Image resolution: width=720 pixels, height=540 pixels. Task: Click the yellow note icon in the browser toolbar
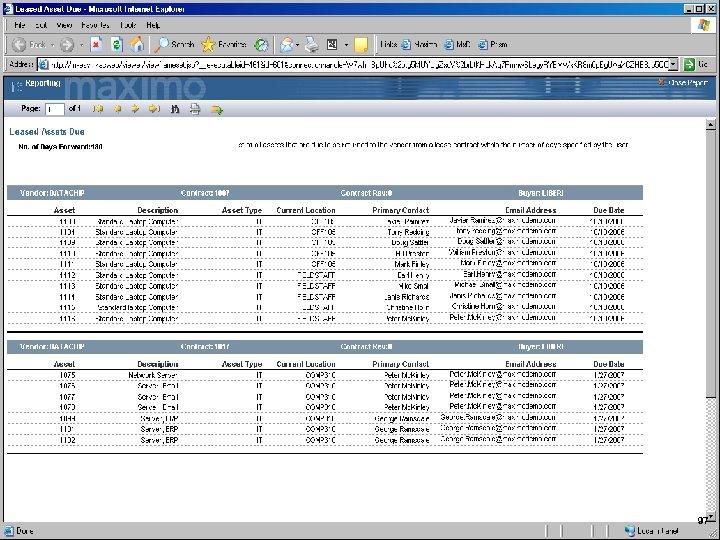(x=361, y=45)
